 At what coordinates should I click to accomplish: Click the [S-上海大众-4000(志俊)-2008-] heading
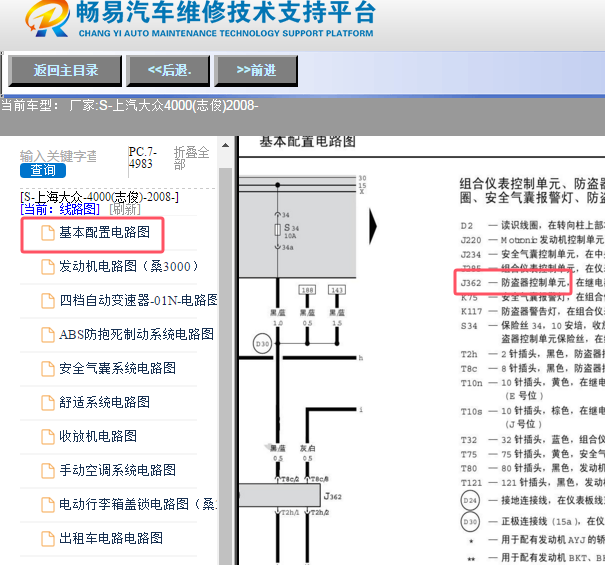coord(100,197)
